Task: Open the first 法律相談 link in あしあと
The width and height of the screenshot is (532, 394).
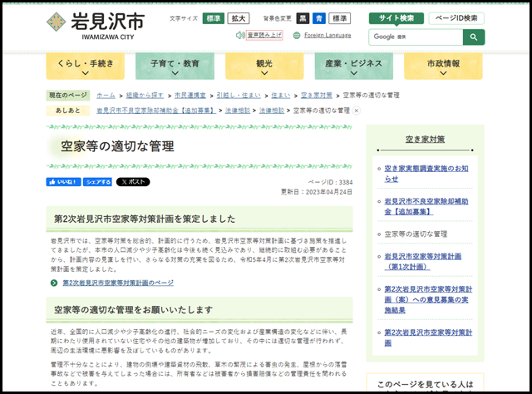Action: (238, 111)
